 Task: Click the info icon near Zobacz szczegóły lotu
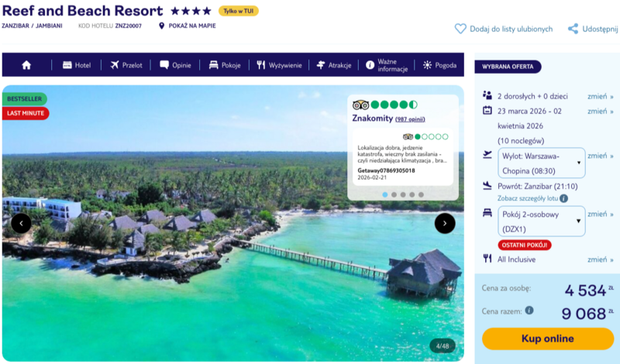(563, 198)
